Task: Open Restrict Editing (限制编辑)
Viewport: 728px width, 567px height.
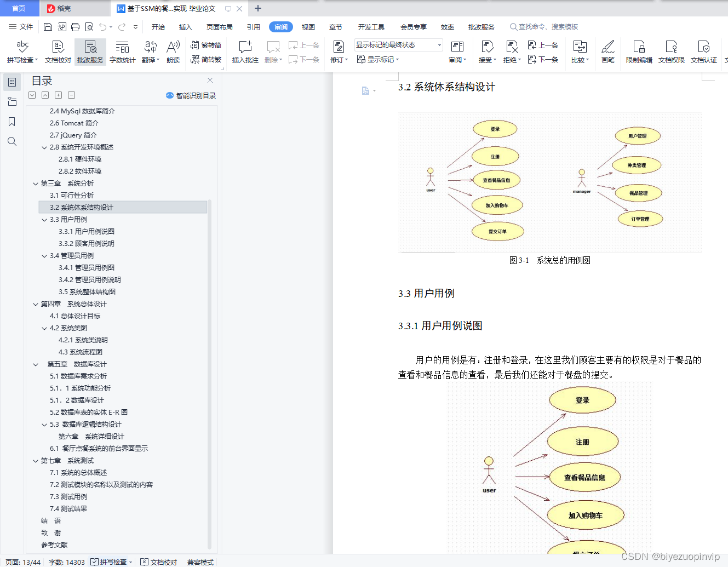Action: tap(639, 52)
